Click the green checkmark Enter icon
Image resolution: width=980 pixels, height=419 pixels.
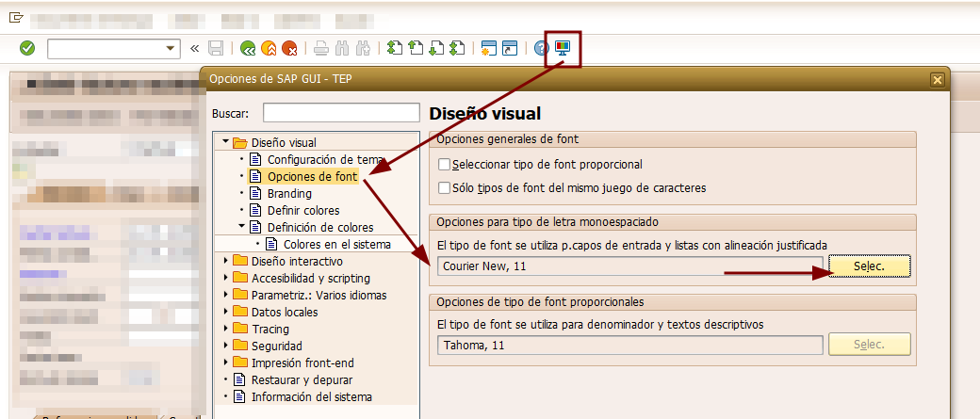point(27,48)
